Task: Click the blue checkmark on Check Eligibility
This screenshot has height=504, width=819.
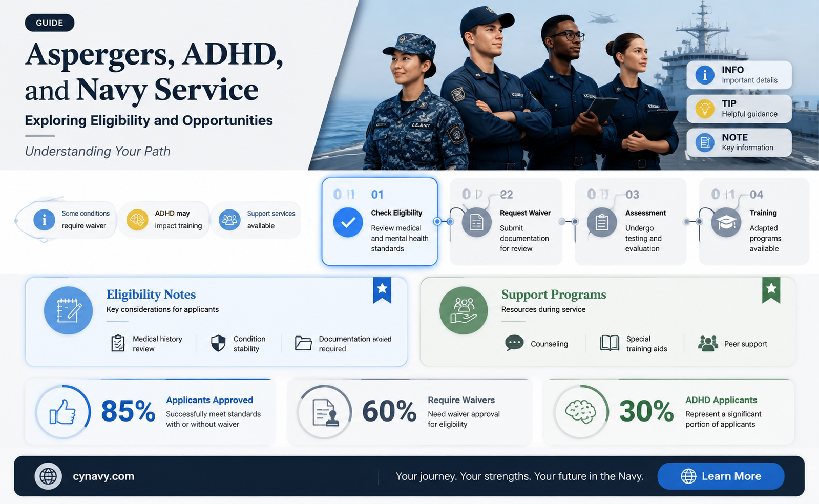Action: tap(348, 222)
